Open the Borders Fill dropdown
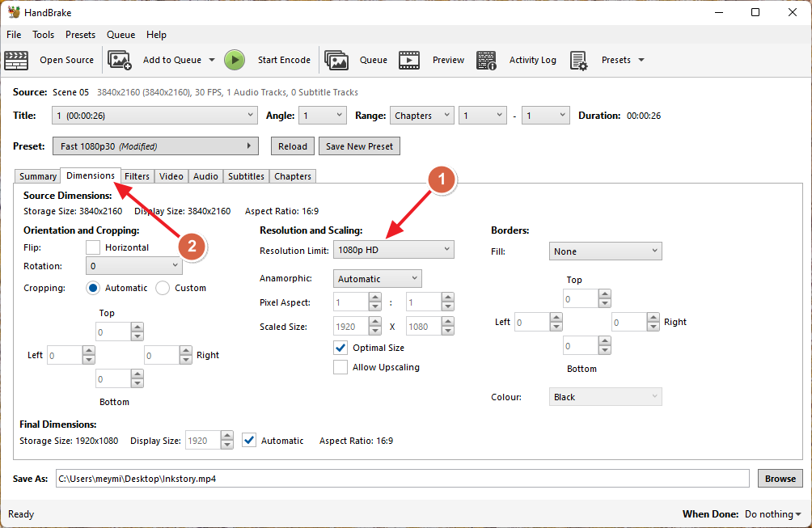 pyautogui.click(x=605, y=251)
